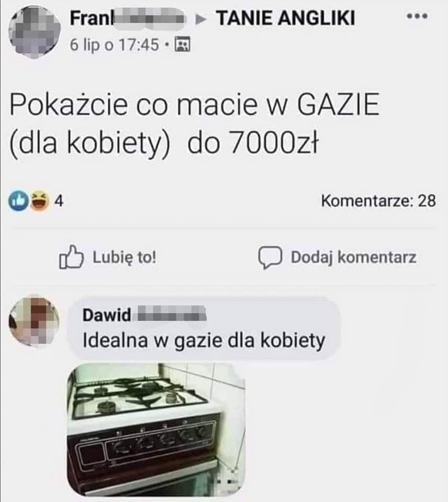Open the post author's blurred profile picture

(35, 32)
